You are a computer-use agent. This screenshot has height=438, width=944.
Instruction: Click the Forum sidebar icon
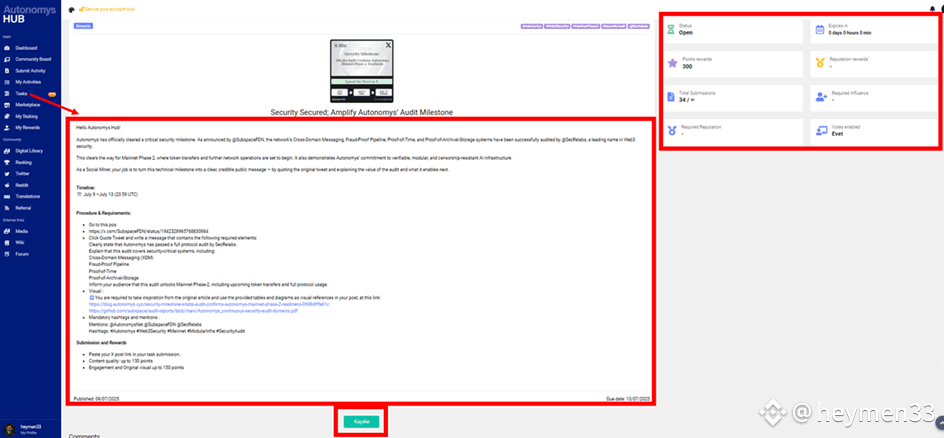click(7, 254)
